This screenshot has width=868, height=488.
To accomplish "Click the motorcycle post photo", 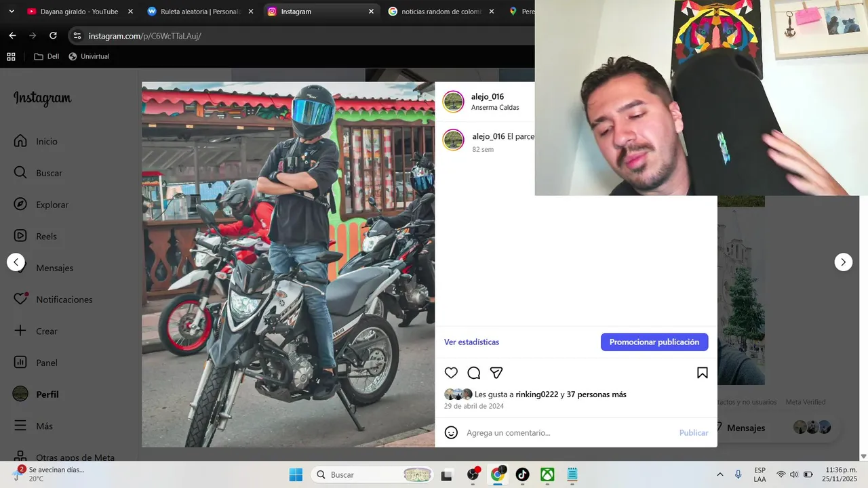I will tap(288, 264).
